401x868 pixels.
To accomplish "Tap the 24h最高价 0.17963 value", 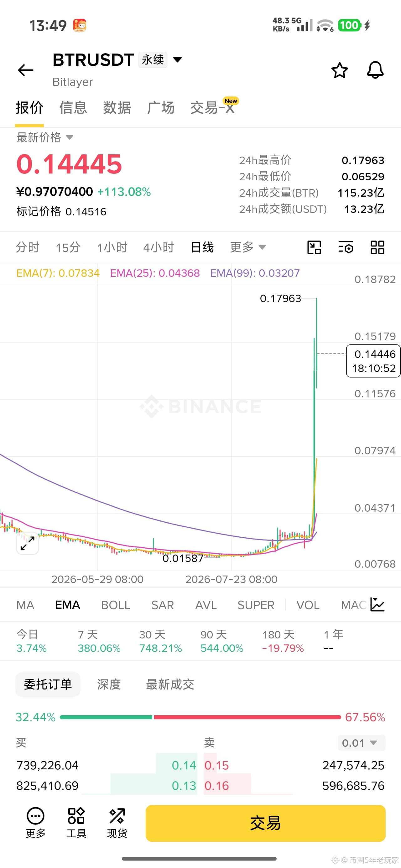I will pyautogui.click(x=363, y=160).
